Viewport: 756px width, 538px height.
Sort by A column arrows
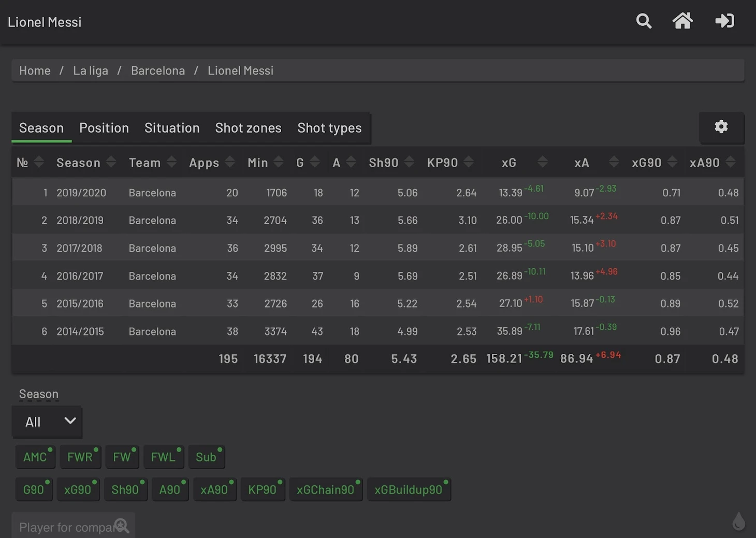point(351,162)
